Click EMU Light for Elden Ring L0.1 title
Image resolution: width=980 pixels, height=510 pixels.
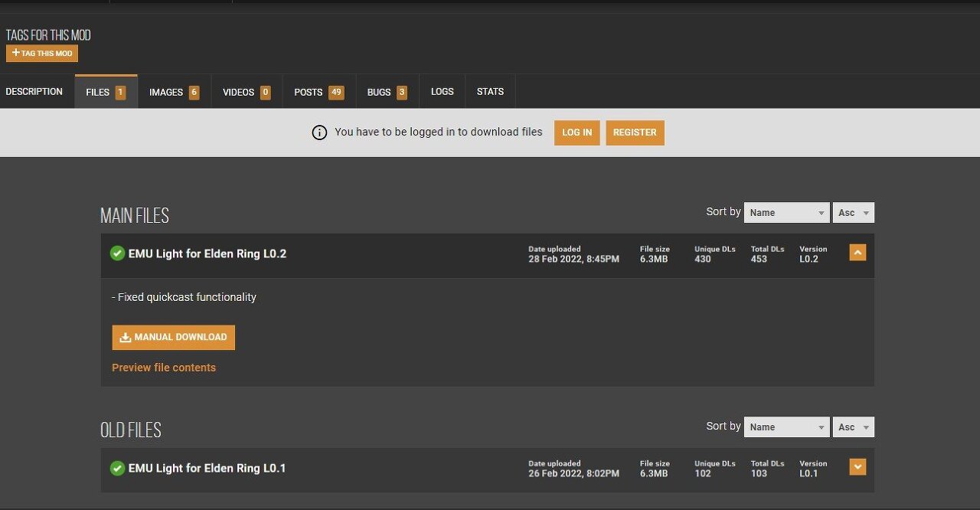(x=207, y=468)
